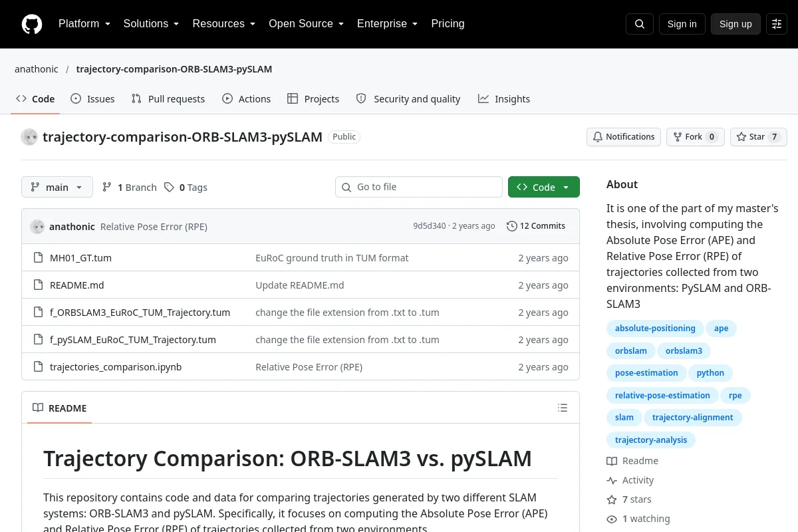Screen dimensions: 798x532
Task: Click the rpe topic tag
Action: click(735, 395)
